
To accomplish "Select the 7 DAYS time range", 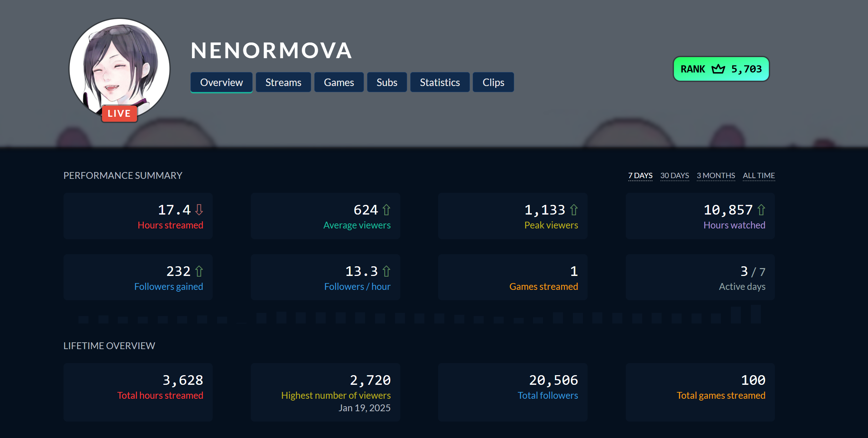I will click(x=640, y=176).
